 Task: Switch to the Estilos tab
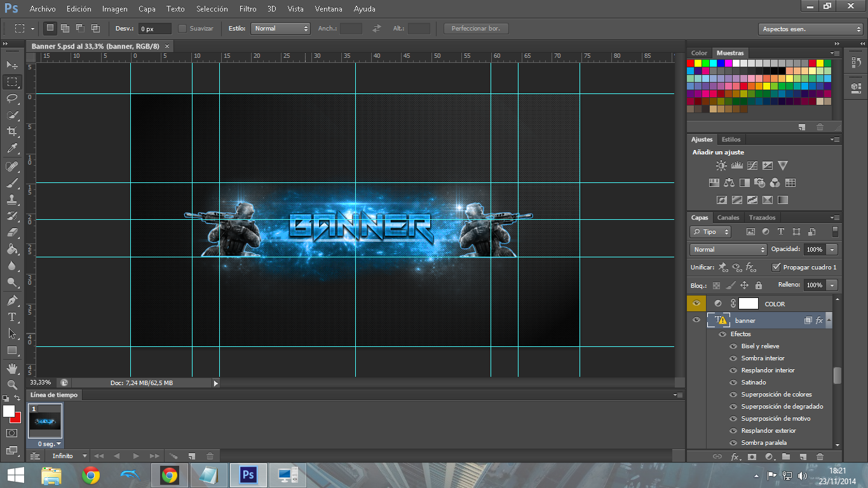[731, 139]
